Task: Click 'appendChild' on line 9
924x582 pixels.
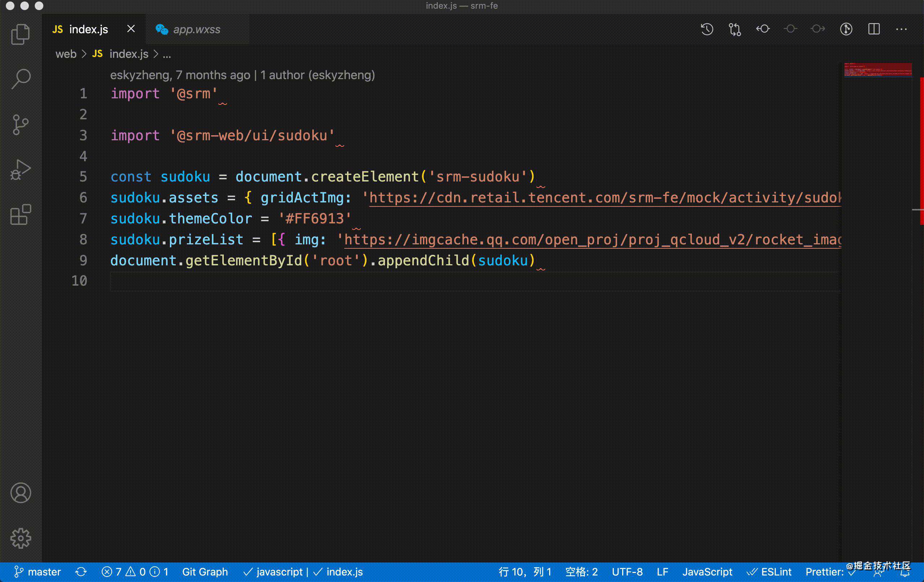Action: click(x=423, y=261)
